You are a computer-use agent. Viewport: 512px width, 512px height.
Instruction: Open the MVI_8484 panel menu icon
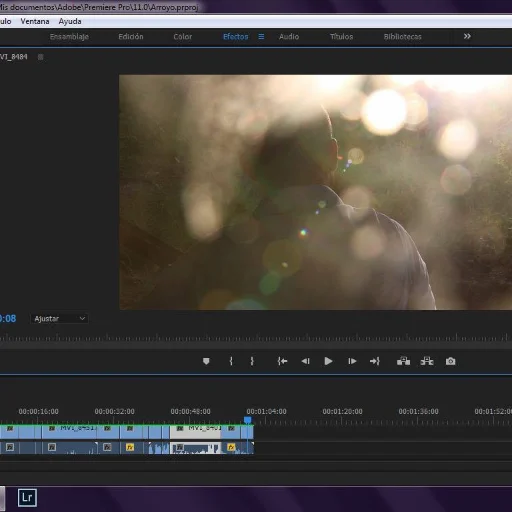[41, 57]
